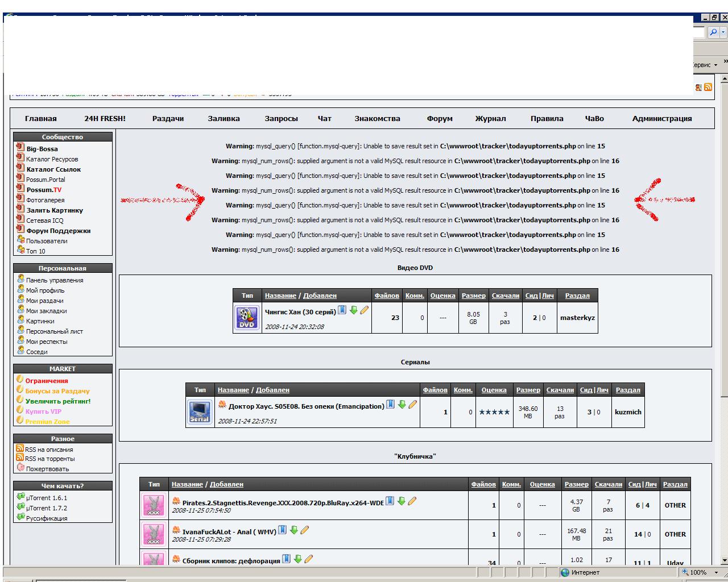Open the Чингис Хан (30 серий) torrent title
728x582 pixels.
click(300, 312)
